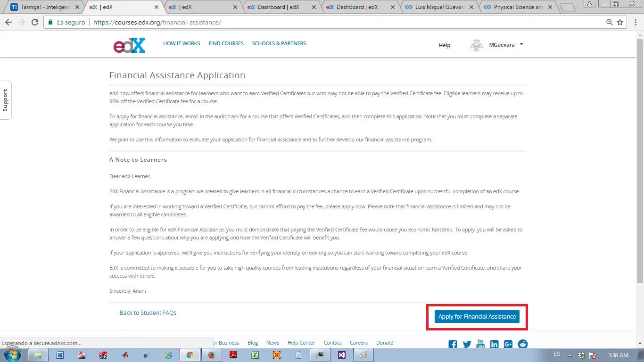
Task: Open the News footer link
Action: click(272, 343)
